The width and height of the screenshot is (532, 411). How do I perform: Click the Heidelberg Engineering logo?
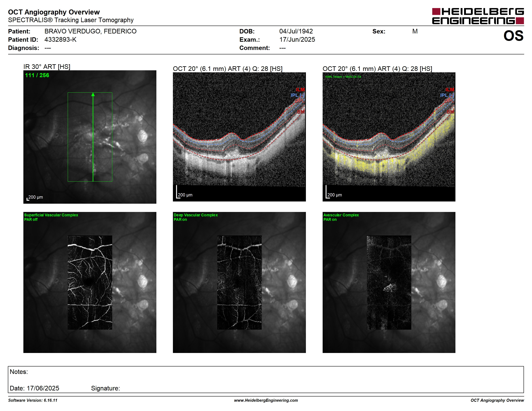point(478,16)
